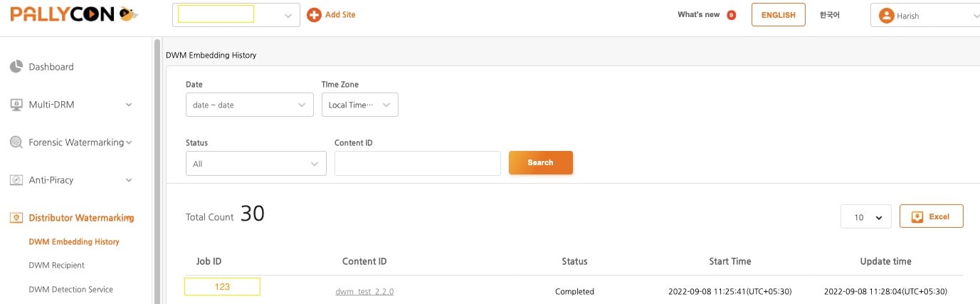Click the Anti-Piracy sidebar icon
Image resolution: width=980 pixels, height=304 pixels.
coord(16,180)
